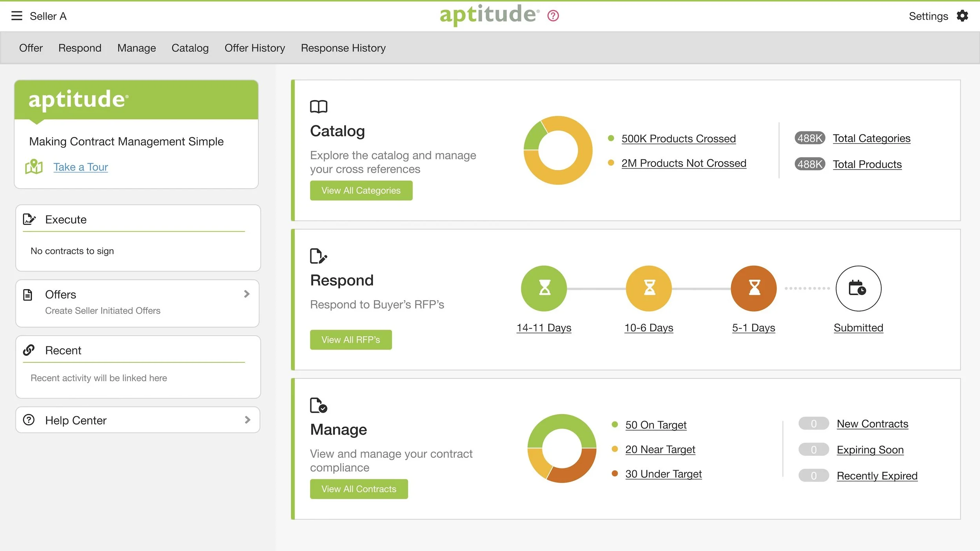Open the Offer menu tab
The image size is (980, 551).
(31, 48)
